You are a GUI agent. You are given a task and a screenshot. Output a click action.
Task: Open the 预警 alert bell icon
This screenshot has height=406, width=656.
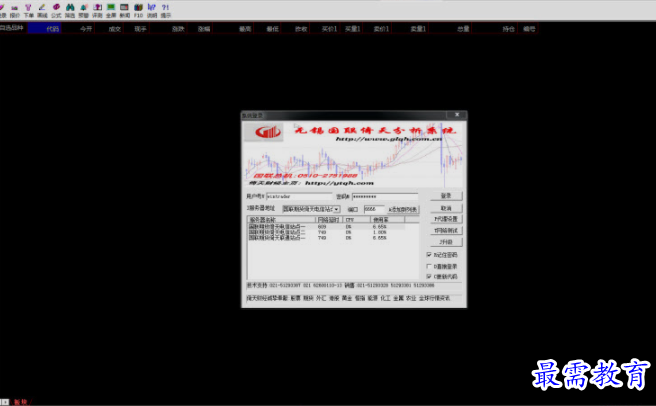[84, 10]
